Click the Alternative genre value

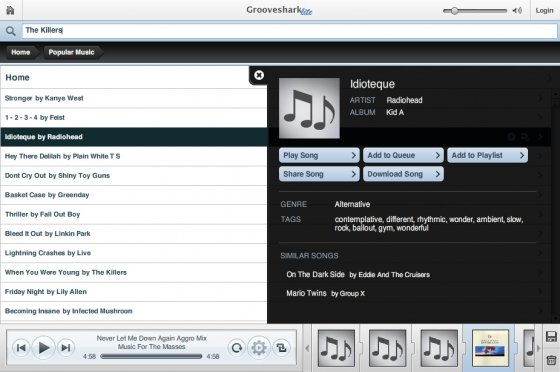coord(352,204)
